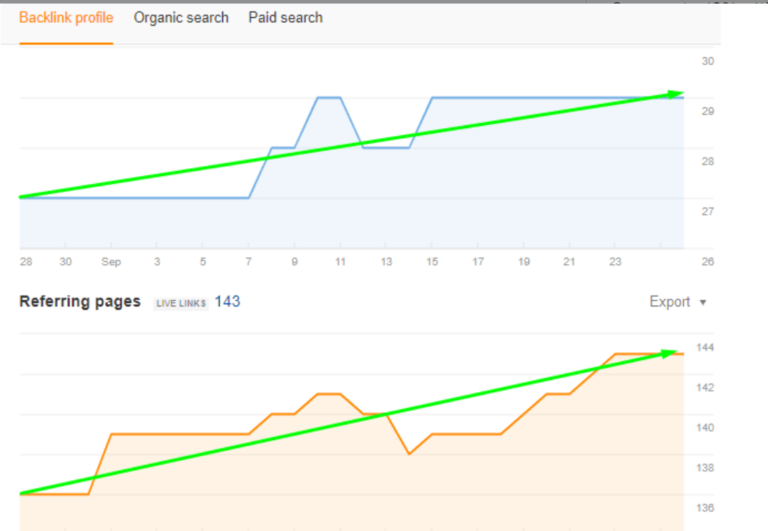
Task: Select the Paid search tab
Action: tap(285, 18)
